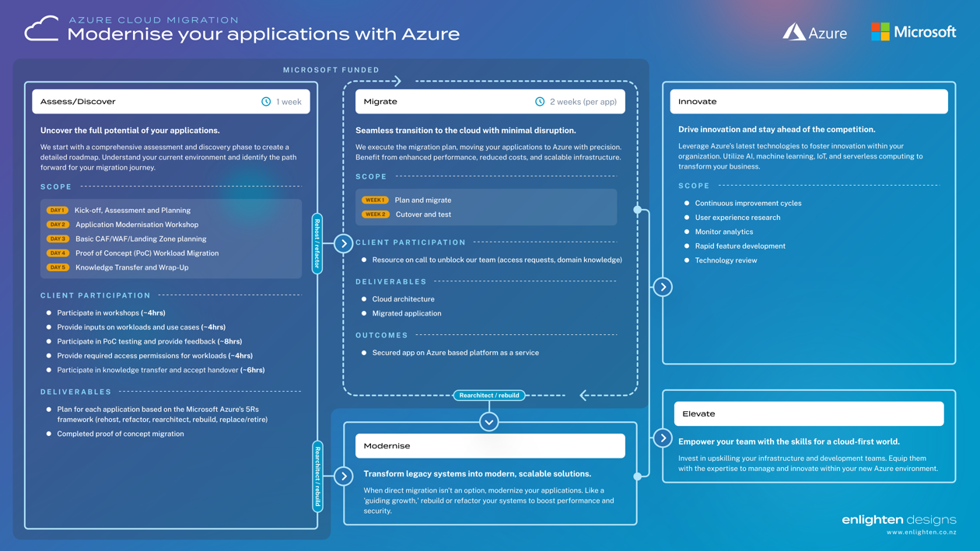The width and height of the screenshot is (980, 551).
Task: Click the bullet beside Completed proof of concept migration
Action: (x=49, y=434)
